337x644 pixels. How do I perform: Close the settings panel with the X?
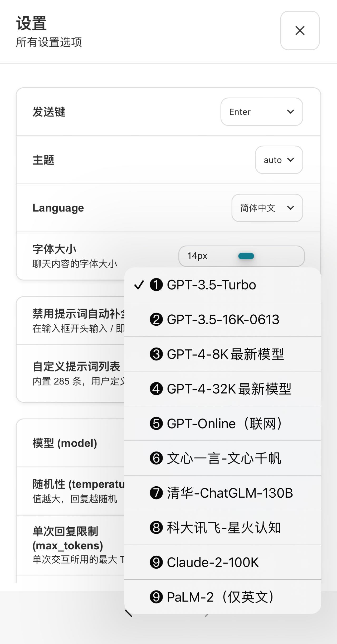click(300, 31)
